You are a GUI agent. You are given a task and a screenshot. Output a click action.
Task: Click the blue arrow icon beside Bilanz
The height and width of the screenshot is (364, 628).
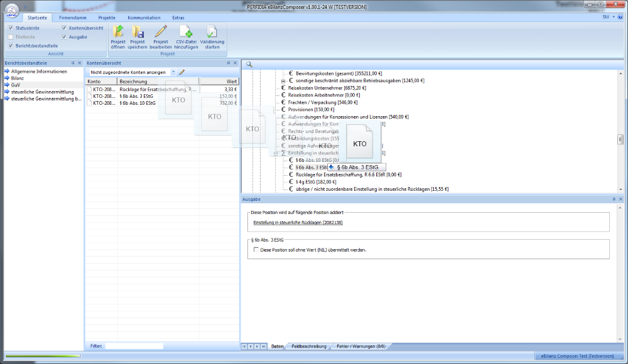(7, 78)
